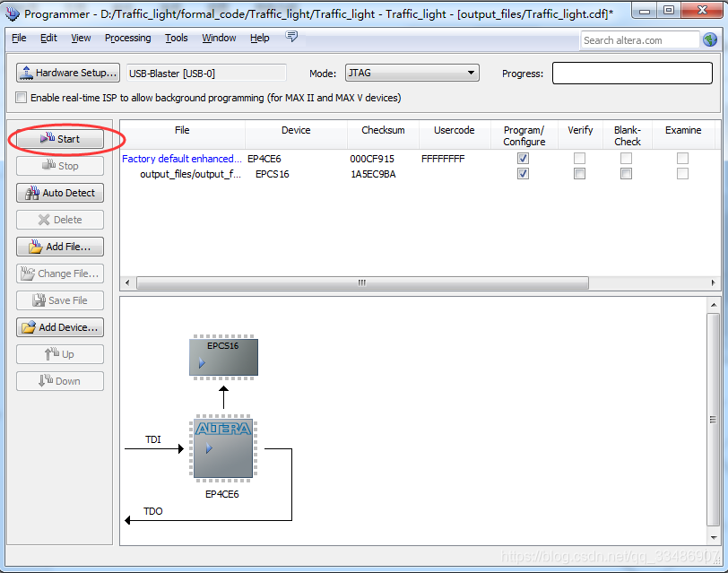The width and height of the screenshot is (728, 573).
Task: Open the View menu
Action: pyautogui.click(x=81, y=38)
